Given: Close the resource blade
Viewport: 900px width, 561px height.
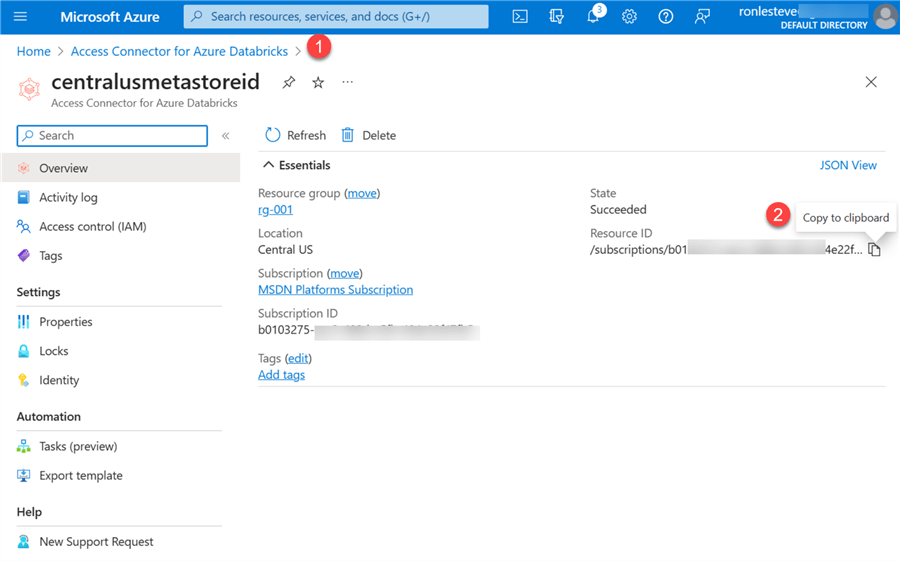Looking at the screenshot, I should click(x=871, y=82).
